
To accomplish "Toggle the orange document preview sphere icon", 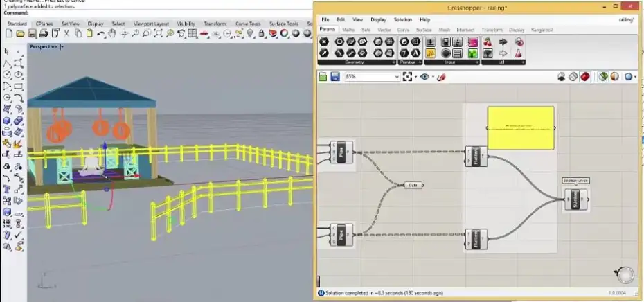I will pos(614,77).
